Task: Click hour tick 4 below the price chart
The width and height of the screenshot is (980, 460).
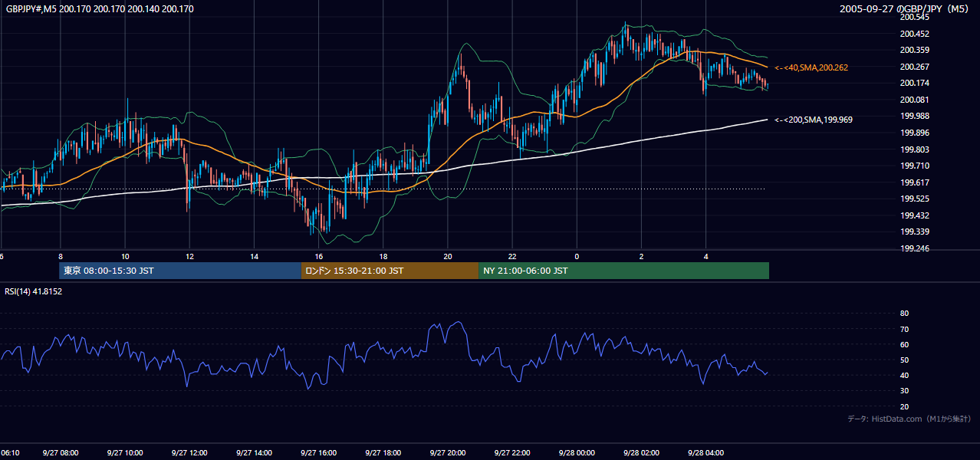Action: 706,257
